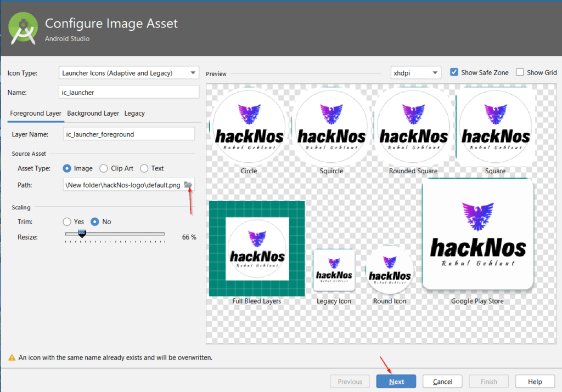562x392 pixels.
Task: Select the Circle icon preview
Action: coord(249,126)
